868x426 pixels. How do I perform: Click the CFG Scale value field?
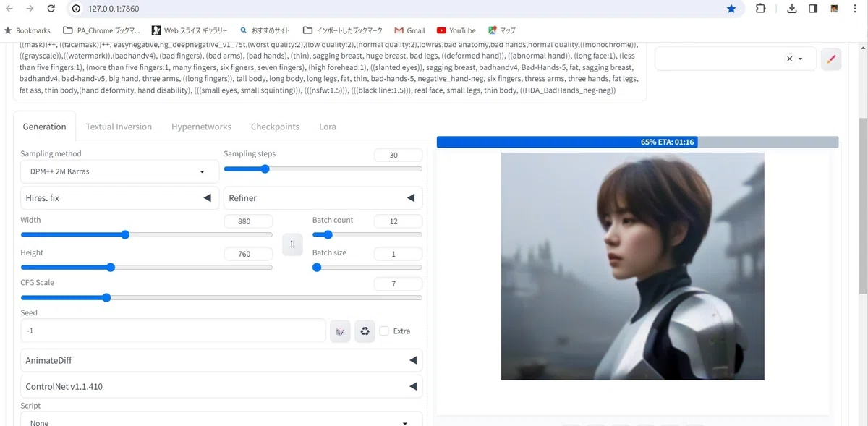(398, 284)
